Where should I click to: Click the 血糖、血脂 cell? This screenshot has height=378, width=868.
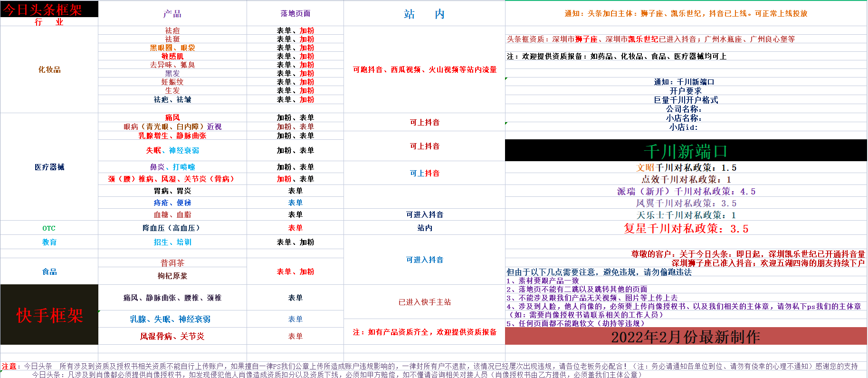click(172, 214)
